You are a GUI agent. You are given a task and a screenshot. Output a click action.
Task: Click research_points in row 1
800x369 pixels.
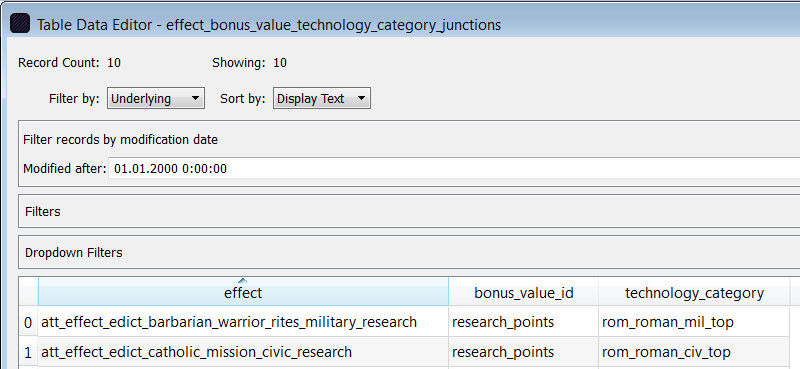[x=523, y=352]
